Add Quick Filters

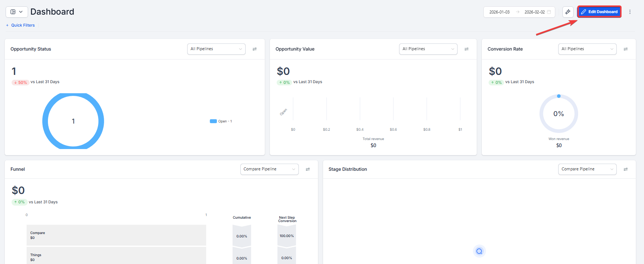(21, 25)
